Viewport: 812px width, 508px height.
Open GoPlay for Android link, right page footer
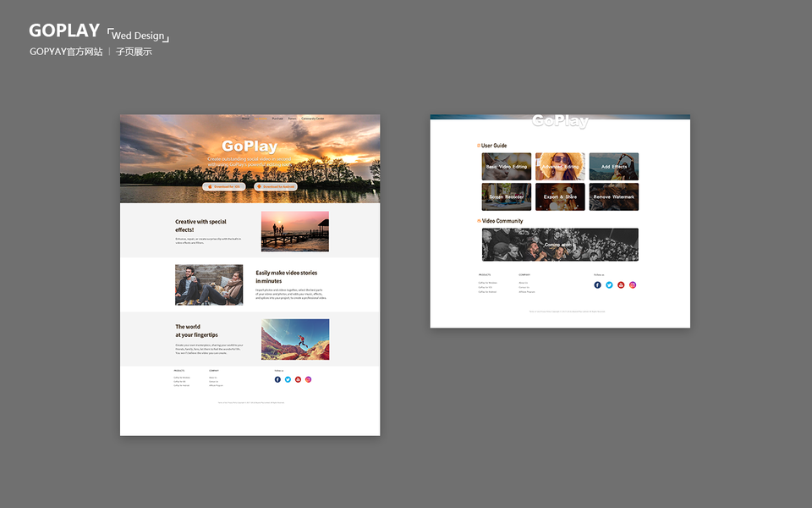(x=487, y=292)
